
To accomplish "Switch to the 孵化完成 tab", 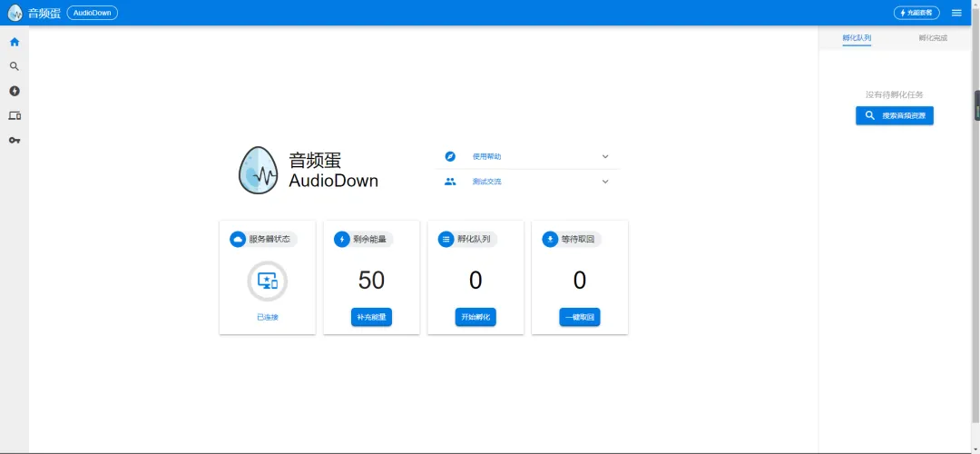I will click(933, 38).
